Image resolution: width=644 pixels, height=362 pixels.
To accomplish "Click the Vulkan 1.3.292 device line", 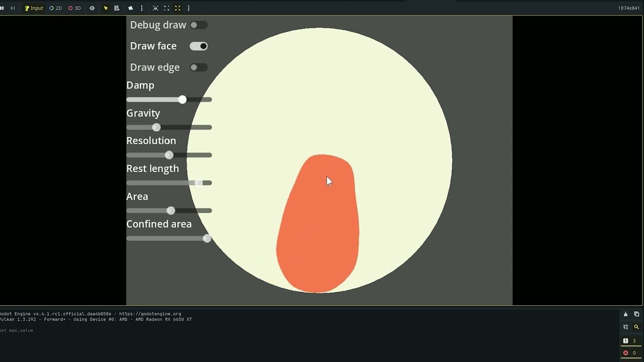I will (x=96, y=319).
